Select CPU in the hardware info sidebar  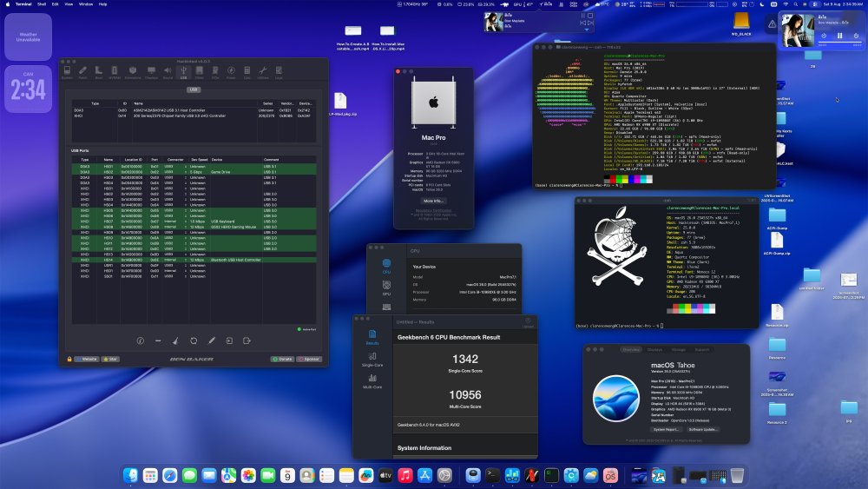pos(386,265)
